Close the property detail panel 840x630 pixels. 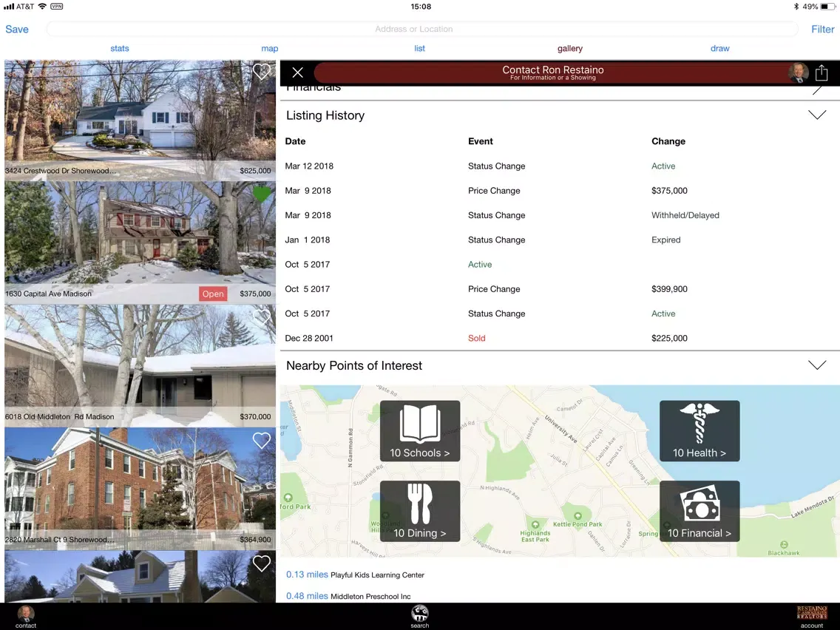pos(297,72)
